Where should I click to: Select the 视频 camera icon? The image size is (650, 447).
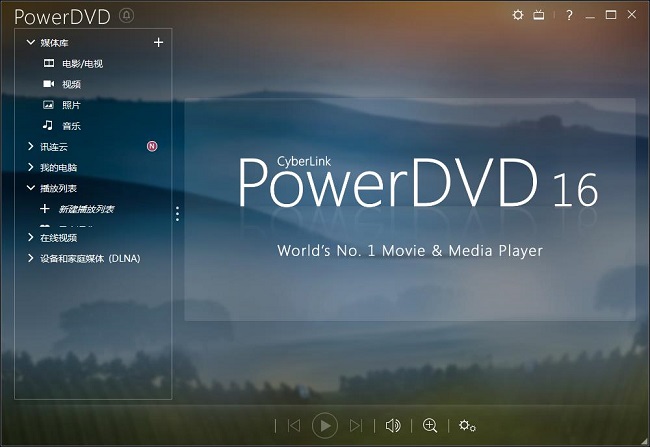coord(49,84)
